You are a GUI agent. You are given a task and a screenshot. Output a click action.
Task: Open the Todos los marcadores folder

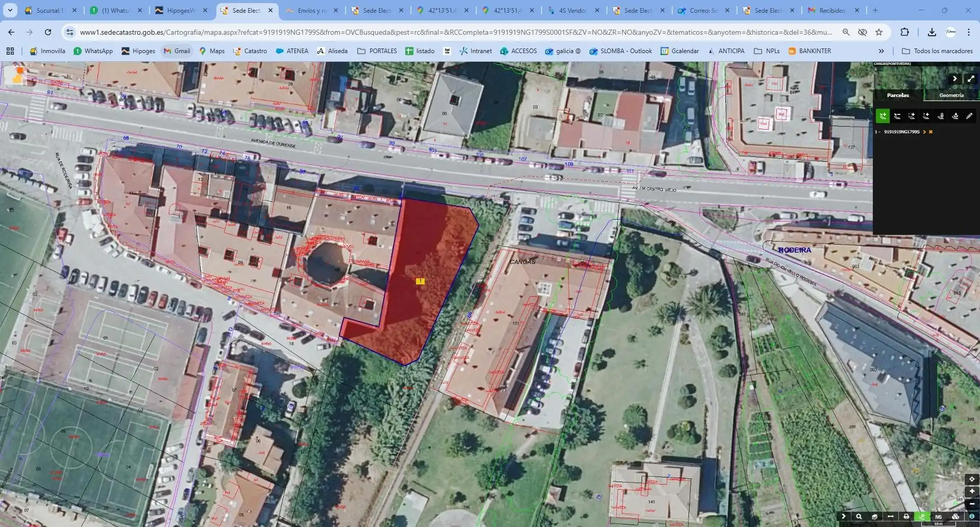pyautogui.click(x=937, y=51)
